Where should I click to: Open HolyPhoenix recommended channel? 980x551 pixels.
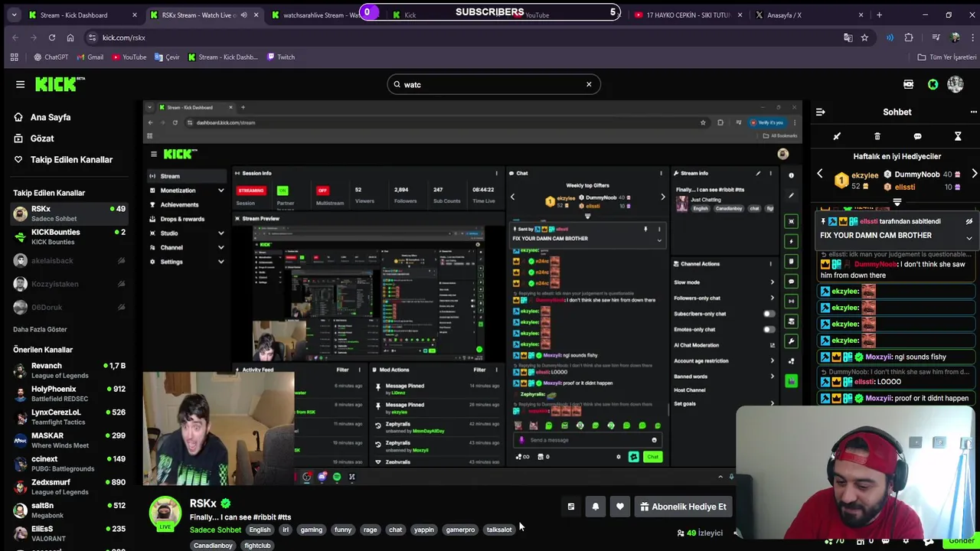69,393
